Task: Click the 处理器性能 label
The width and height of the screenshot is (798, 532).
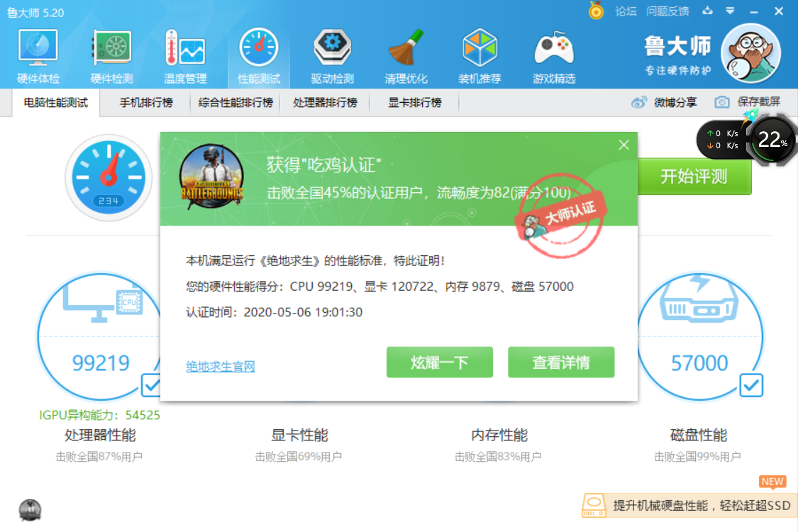Action: pos(100,436)
